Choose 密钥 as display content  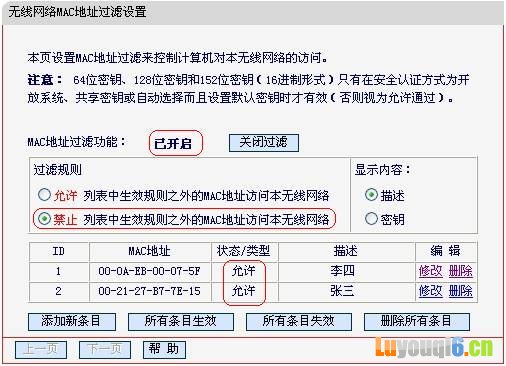tap(371, 219)
